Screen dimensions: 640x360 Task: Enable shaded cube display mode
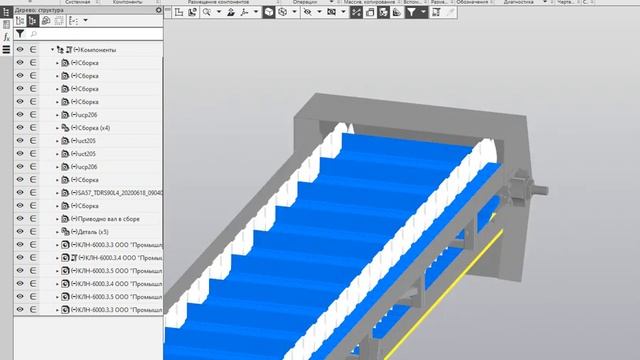pyautogui.click(x=269, y=12)
